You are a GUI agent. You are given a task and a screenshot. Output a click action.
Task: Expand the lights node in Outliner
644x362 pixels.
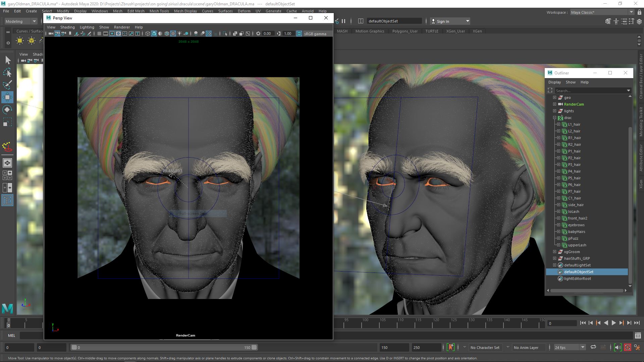pyautogui.click(x=555, y=111)
